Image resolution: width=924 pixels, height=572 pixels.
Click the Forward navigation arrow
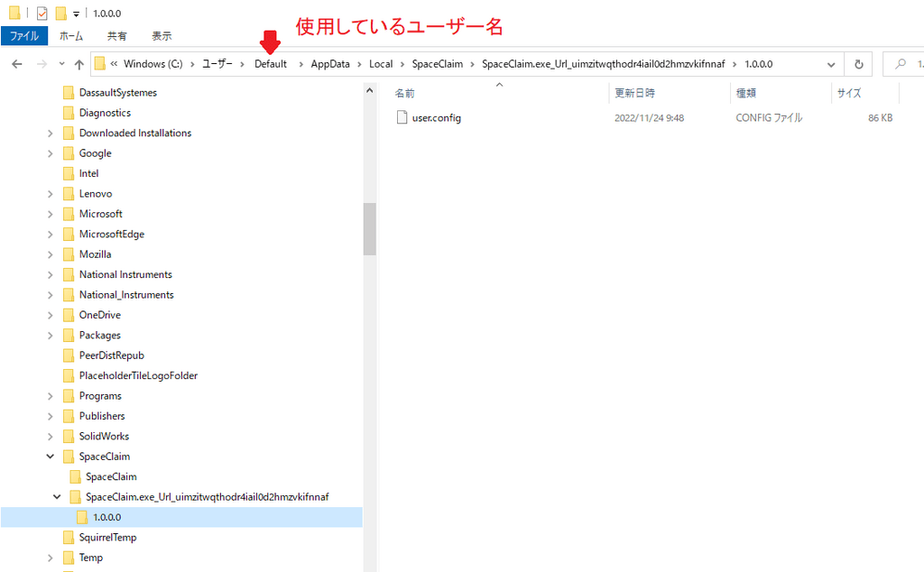pyautogui.click(x=42, y=64)
